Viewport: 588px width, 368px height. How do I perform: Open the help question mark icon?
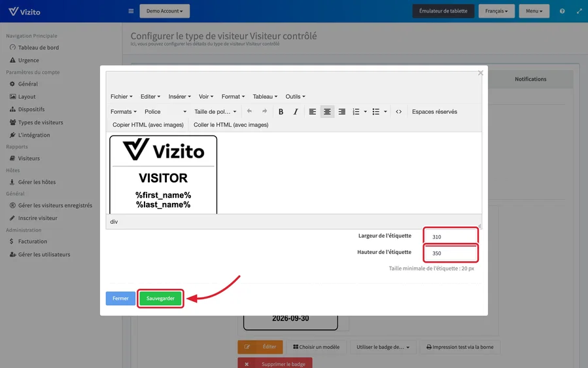[x=562, y=11]
